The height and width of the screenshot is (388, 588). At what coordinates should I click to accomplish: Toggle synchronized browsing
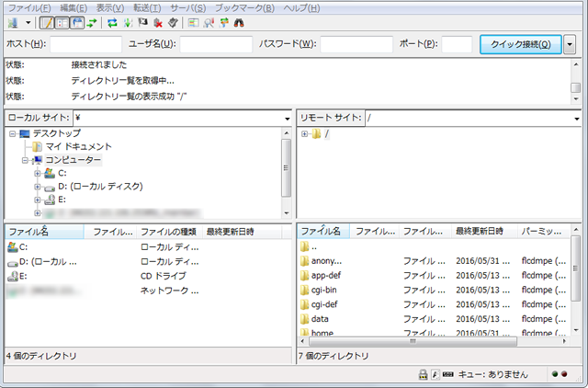224,23
